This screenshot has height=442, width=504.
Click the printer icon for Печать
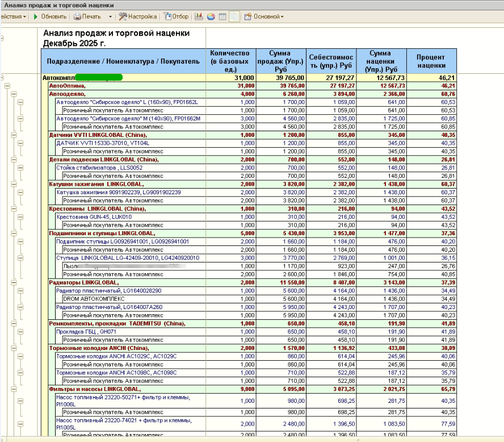click(77, 16)
